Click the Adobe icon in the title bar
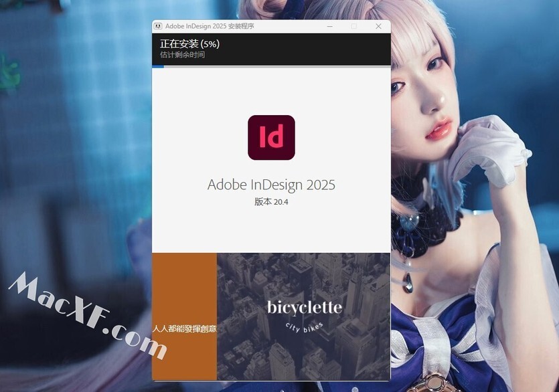Image resolution: width=559 pixels, height=392 pixels. click(158, 26)
